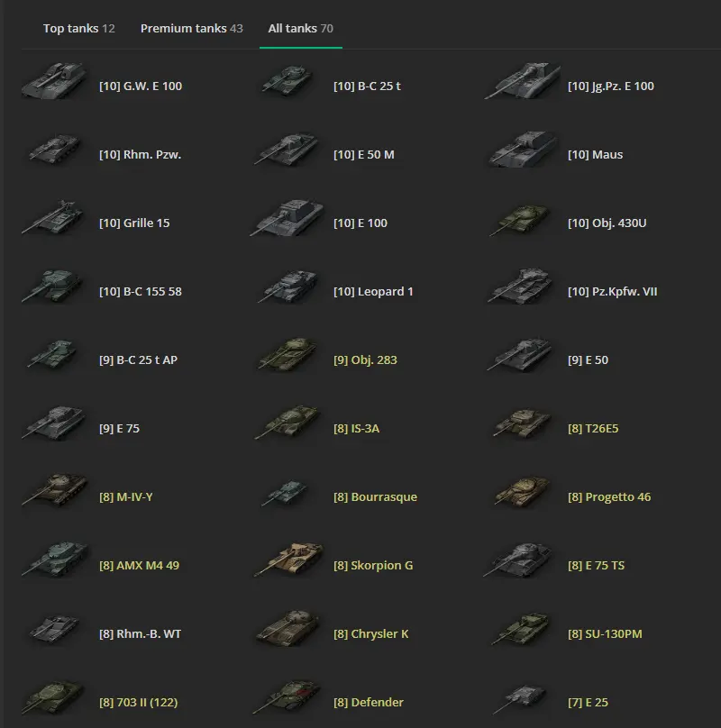
Task: Open the [9] Obj. 283 premium link
Action: (365, 360)
